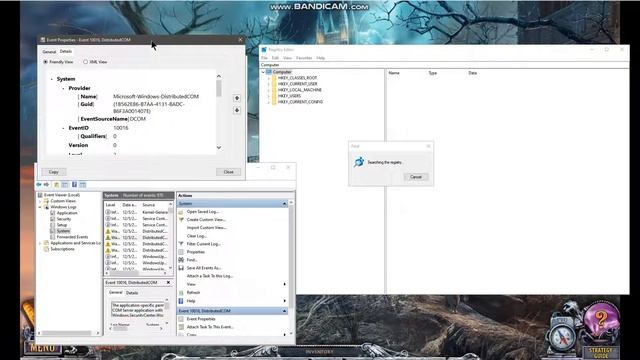Click the folder icon beside Open Saved Log
The width and height of the screenshot is (640, 360).
181,211
